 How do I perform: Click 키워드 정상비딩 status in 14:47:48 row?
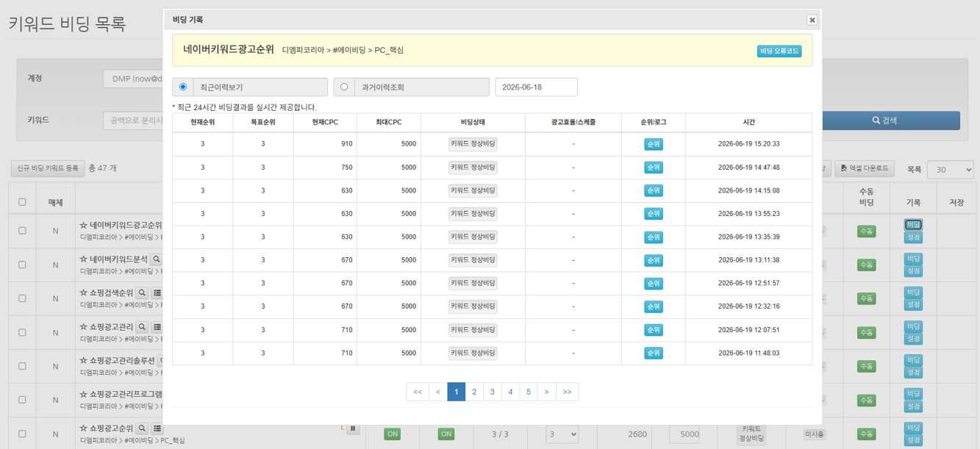(x=473, y=168)
